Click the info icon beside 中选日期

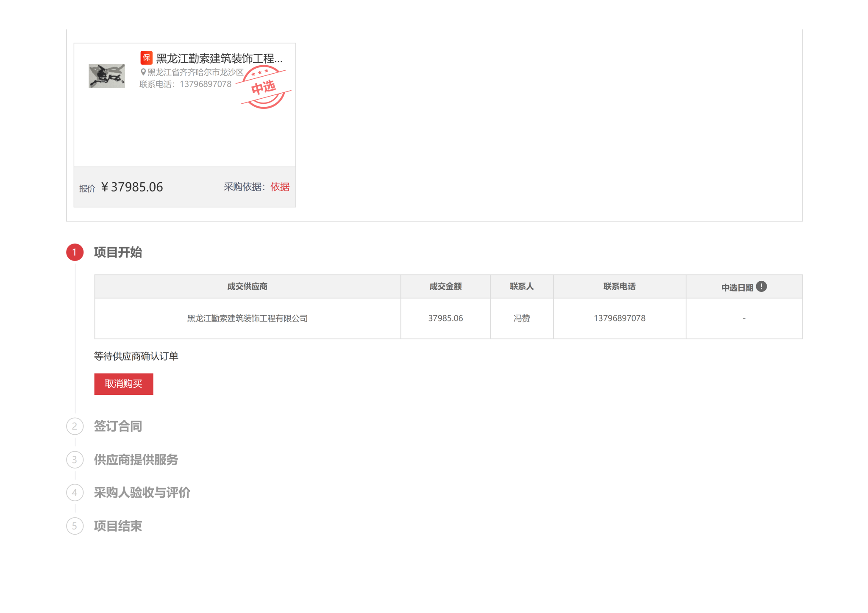click(761, 287)
